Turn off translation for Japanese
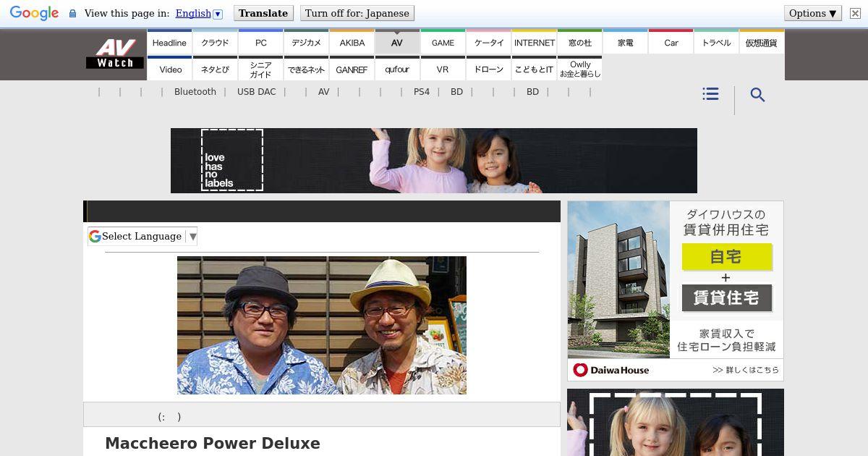The image size is (868, 456). pos(357,13)
